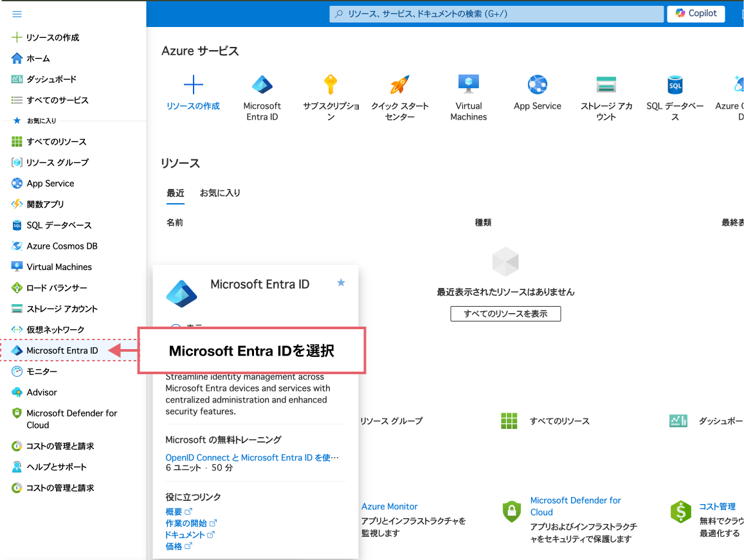Open サブスクリプション with the key icon
Viewport: 744px width, 560px height.
click(x=331, y=84)
